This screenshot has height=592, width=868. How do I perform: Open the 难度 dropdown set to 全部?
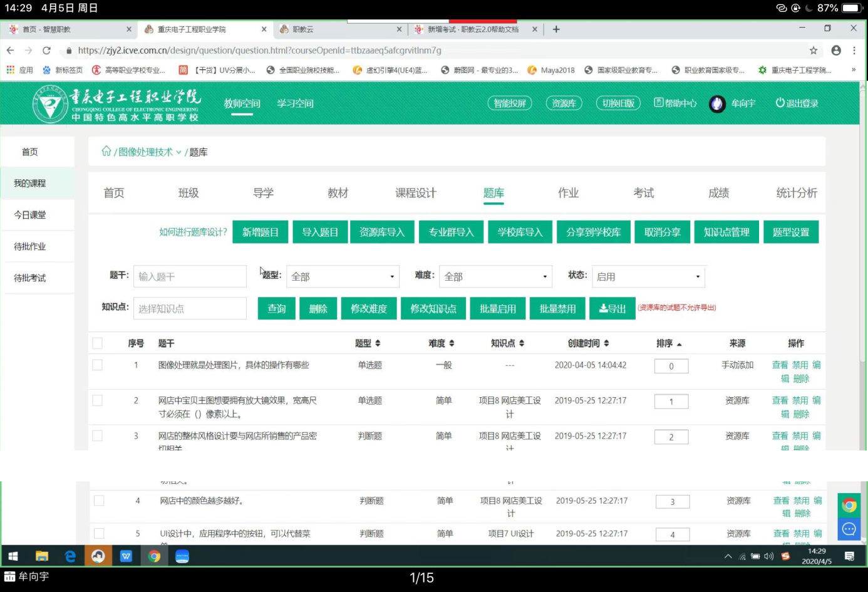click(495, 276)
